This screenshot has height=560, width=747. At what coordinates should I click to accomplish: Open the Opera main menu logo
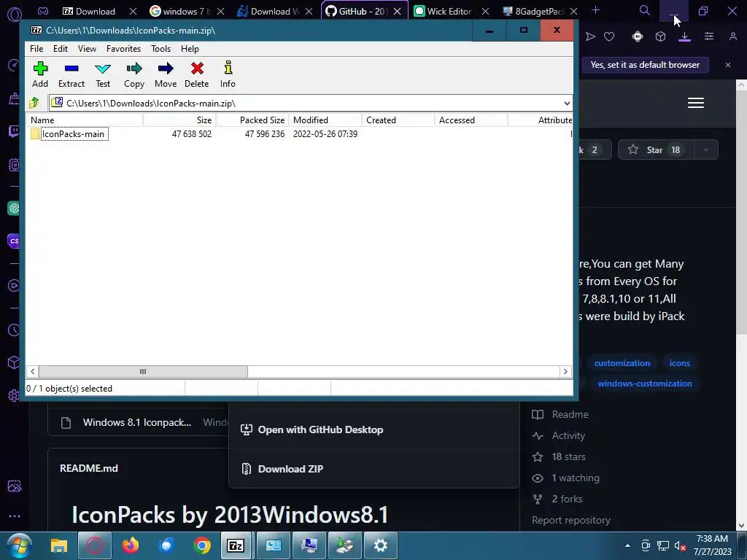coord(15,15)
